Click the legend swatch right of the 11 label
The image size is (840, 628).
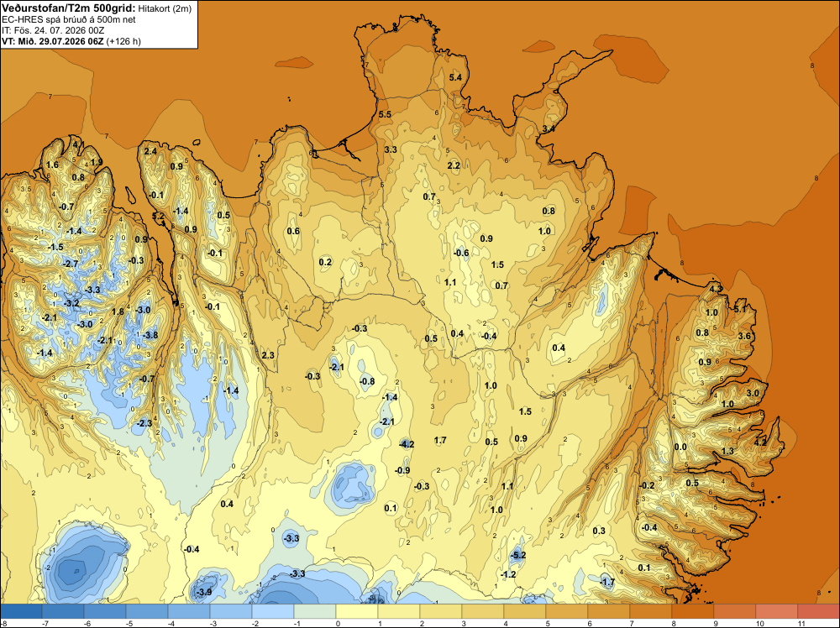coord(818,611)
